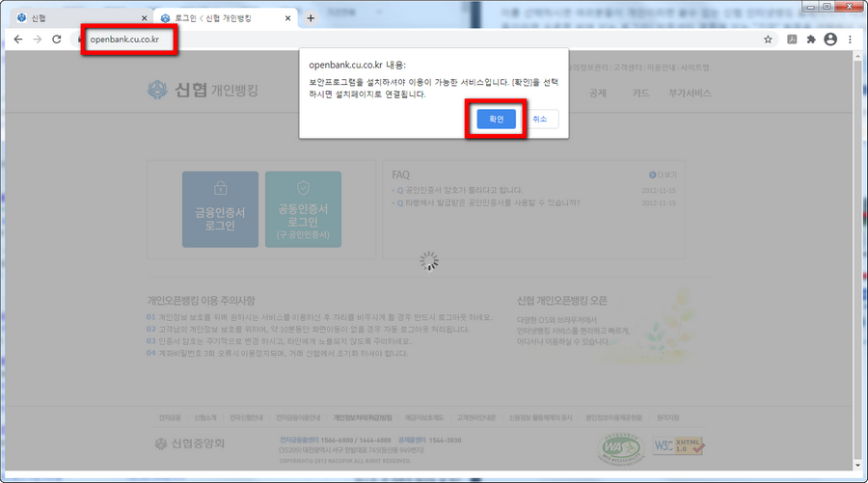
Task: Open the Chrome three-dot menu
Action: (x=850, y=40)
